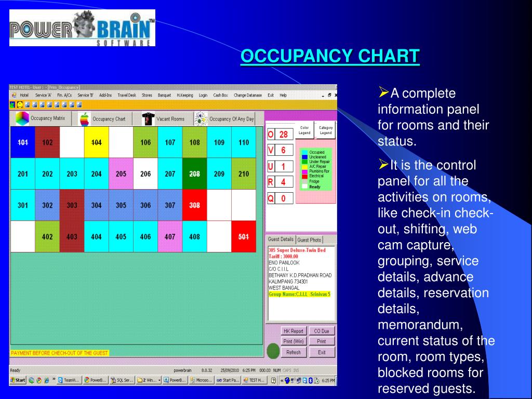The height and width of the screenshot is (399, 532).
Task: Open the H.Keeping menu
Action: 185,96
